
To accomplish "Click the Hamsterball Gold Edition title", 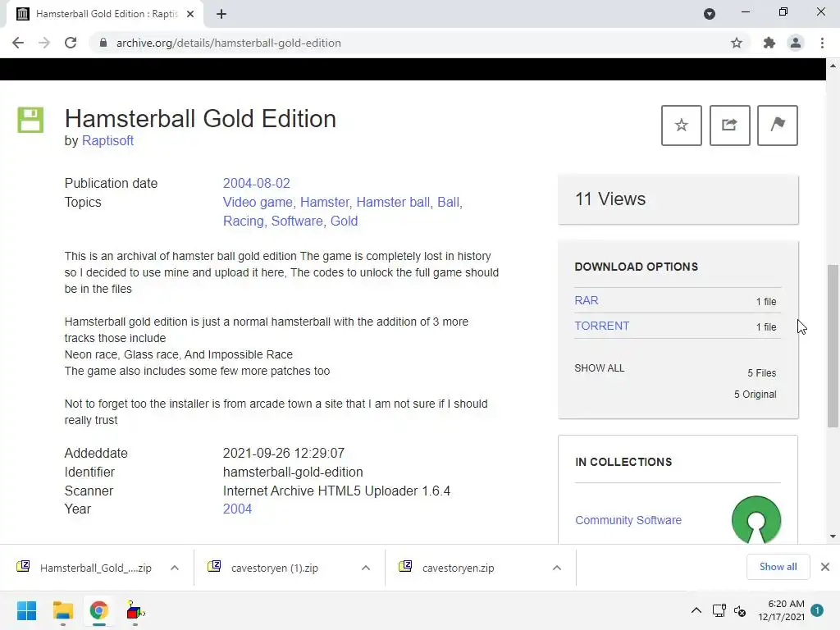I will tap(200, 119).
